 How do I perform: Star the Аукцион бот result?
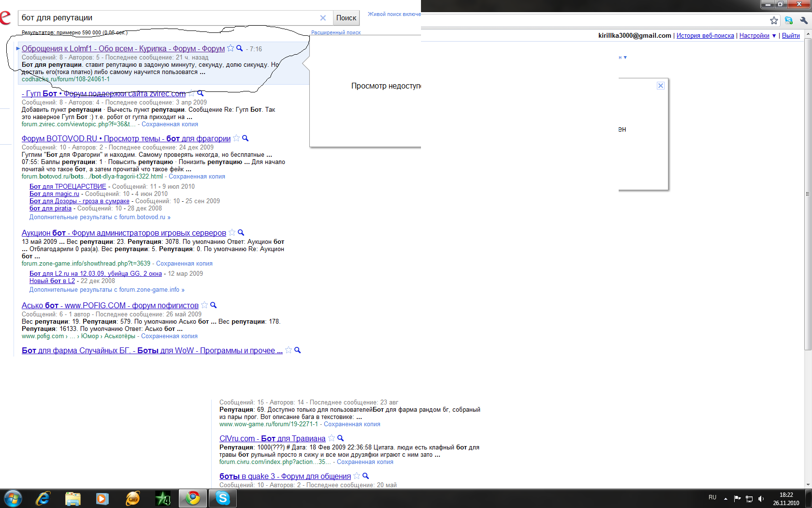(x=232, y=233)
